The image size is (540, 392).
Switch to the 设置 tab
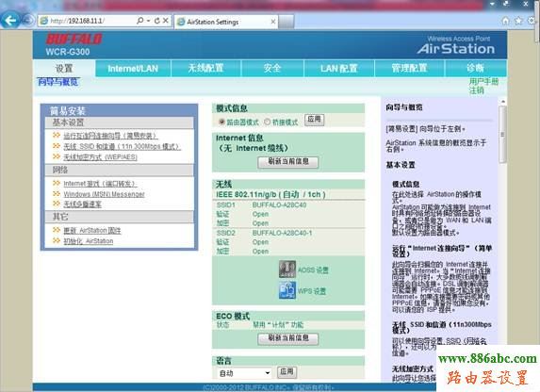tap(64, 68)
